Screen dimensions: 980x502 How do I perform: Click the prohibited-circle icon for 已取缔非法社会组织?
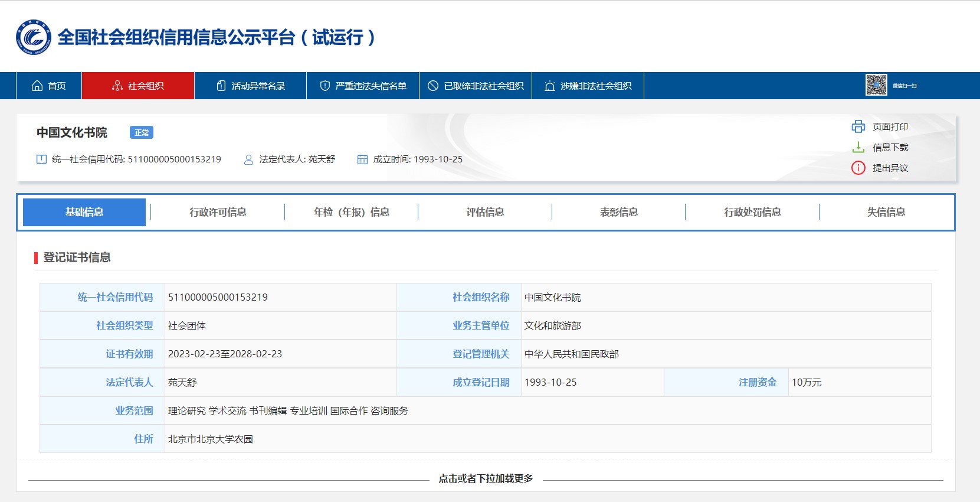(433, 86)
